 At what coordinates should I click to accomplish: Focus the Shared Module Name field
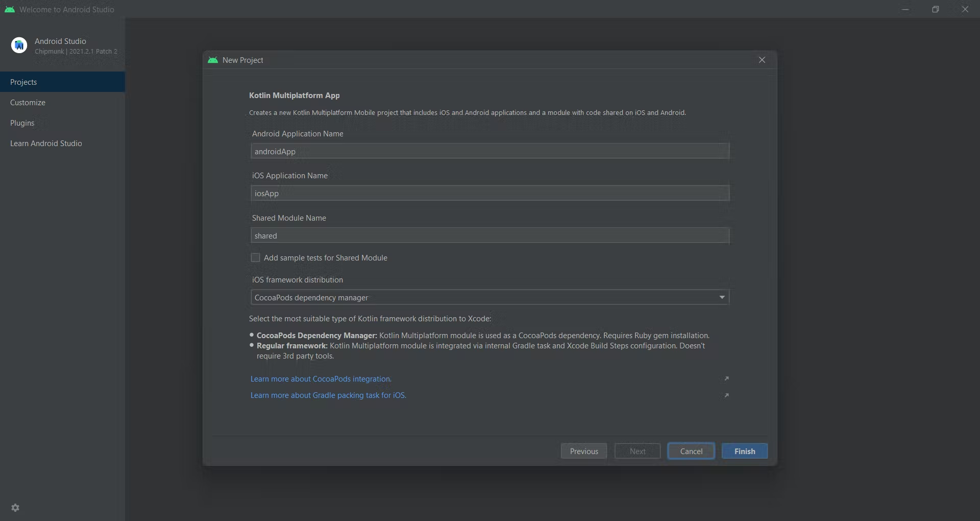[x=490, y=235]
